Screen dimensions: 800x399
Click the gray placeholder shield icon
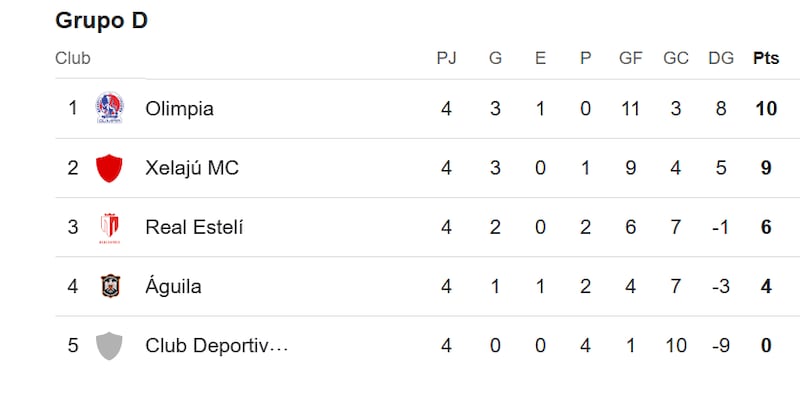pos(109,345)
